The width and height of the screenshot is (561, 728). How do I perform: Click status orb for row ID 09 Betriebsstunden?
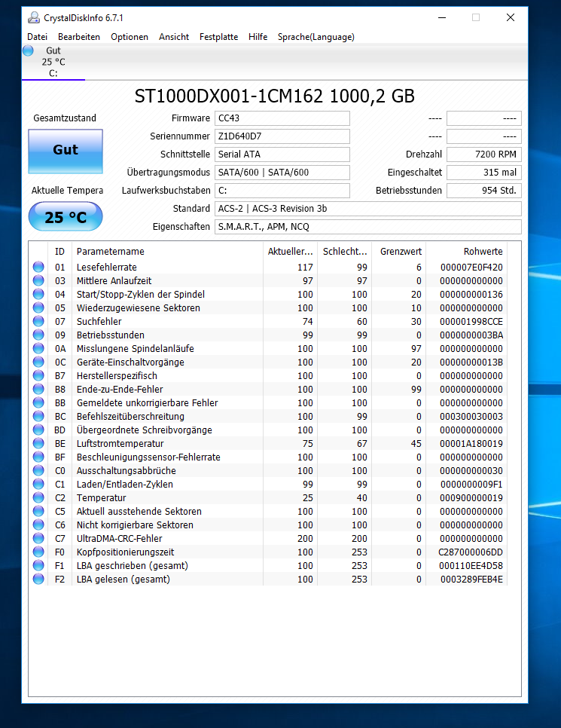tap(38, 335)
